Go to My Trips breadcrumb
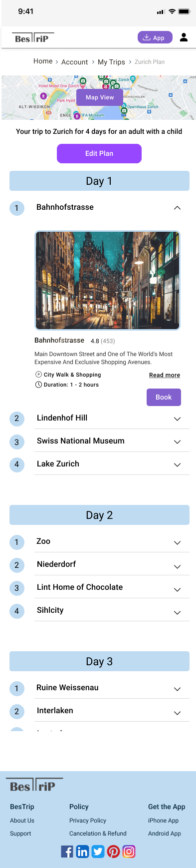The height and width of the screenshot is (868, 196). point(111,62)
